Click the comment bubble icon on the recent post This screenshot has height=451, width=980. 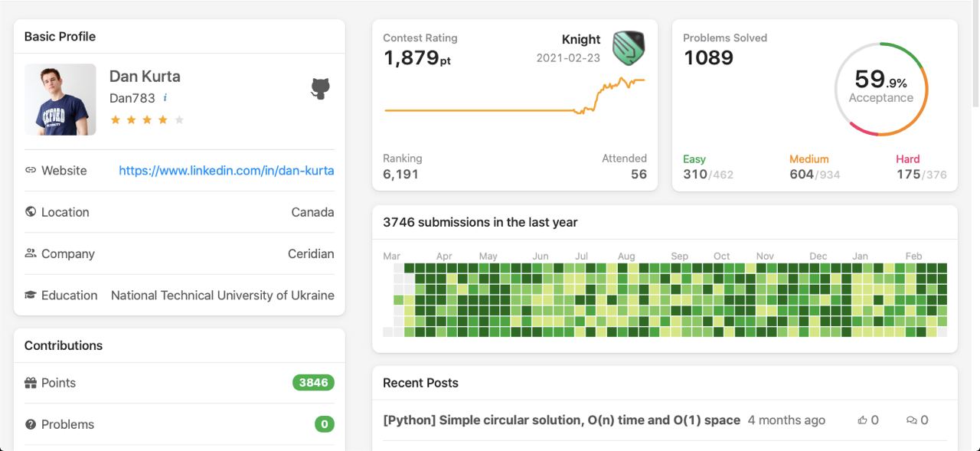point(911,420)
